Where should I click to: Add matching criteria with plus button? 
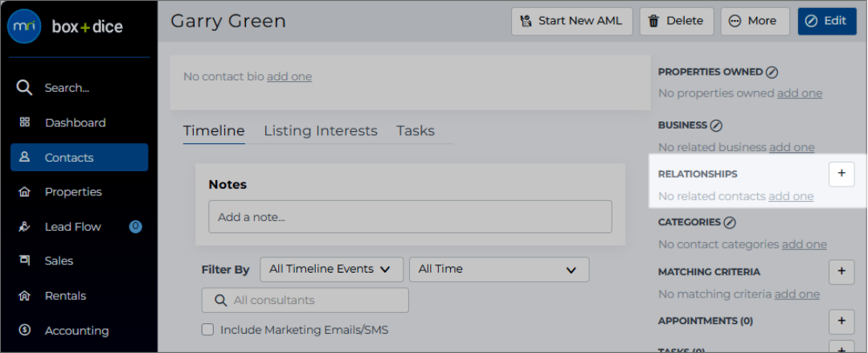tap(841, 272)
